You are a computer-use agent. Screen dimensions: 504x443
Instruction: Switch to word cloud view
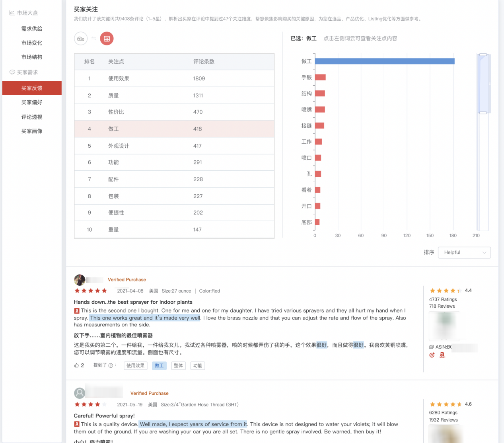(x=81, y=39)
